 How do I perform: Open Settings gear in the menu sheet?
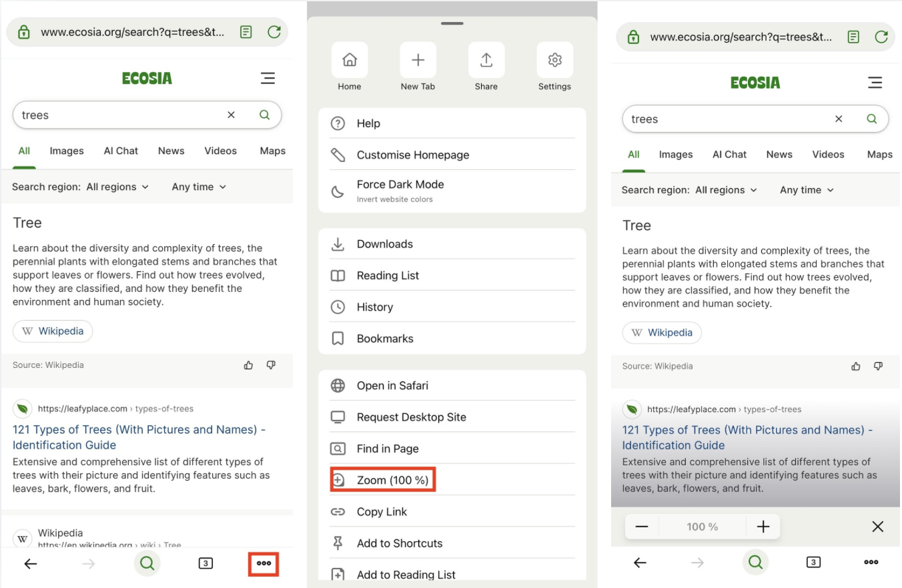click(554, 60)
